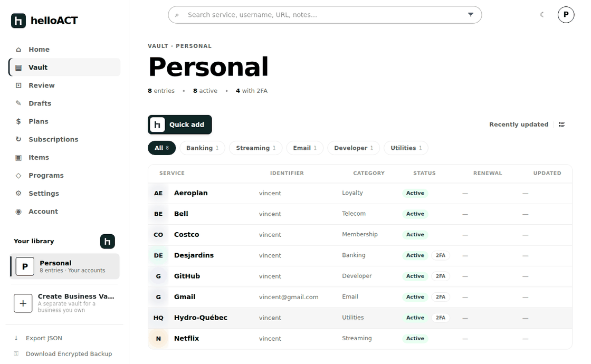
Task: Click the Loyalty category of Aeroplan
Action: (352, 193)
